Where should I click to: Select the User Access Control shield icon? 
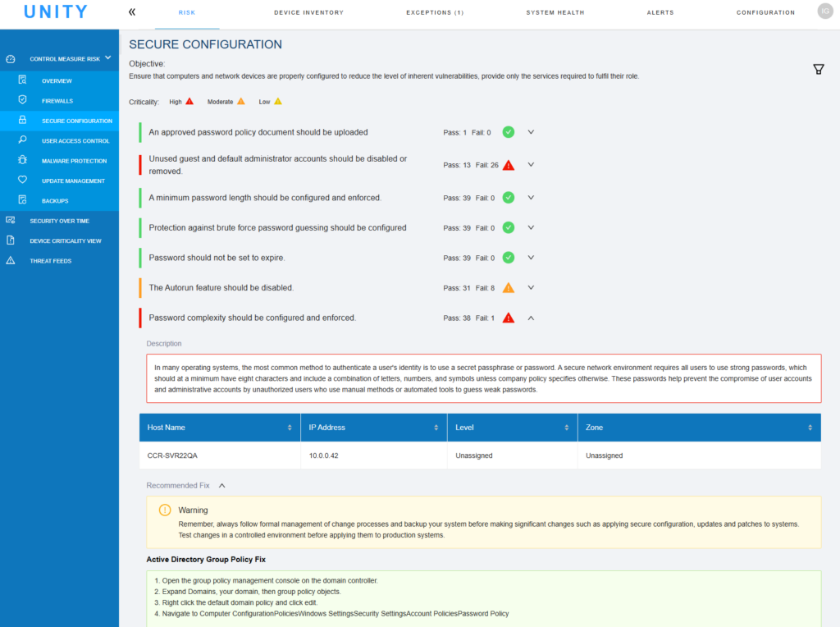[x=22, y=140]
